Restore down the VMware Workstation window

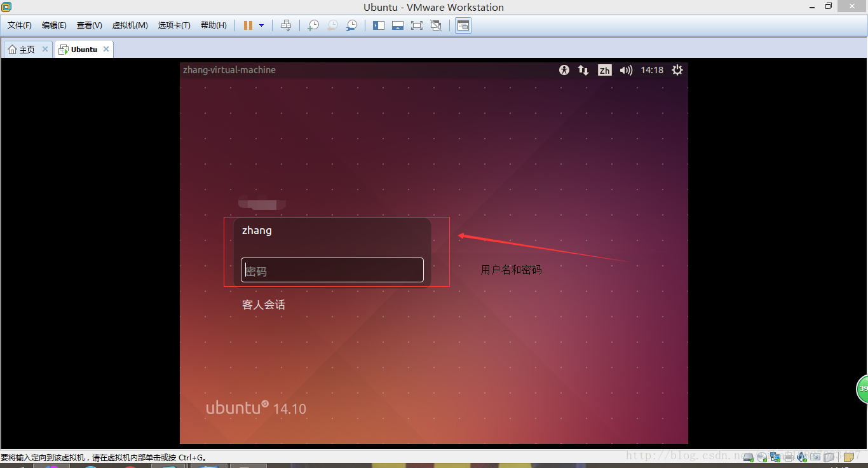point(829,6)
